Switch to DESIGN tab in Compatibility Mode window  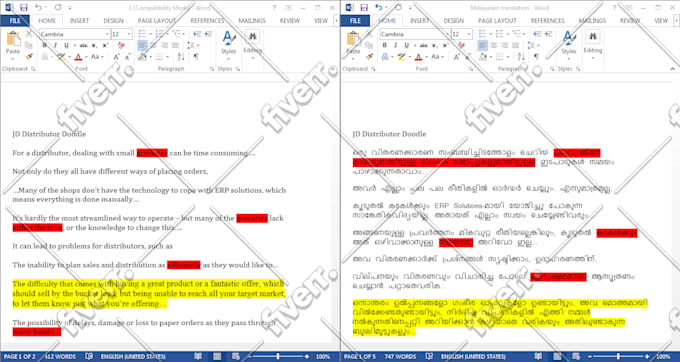point(113,21)
